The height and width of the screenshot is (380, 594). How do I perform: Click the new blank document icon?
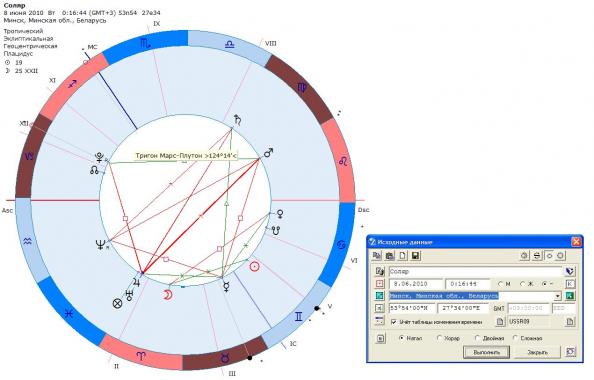402,256
